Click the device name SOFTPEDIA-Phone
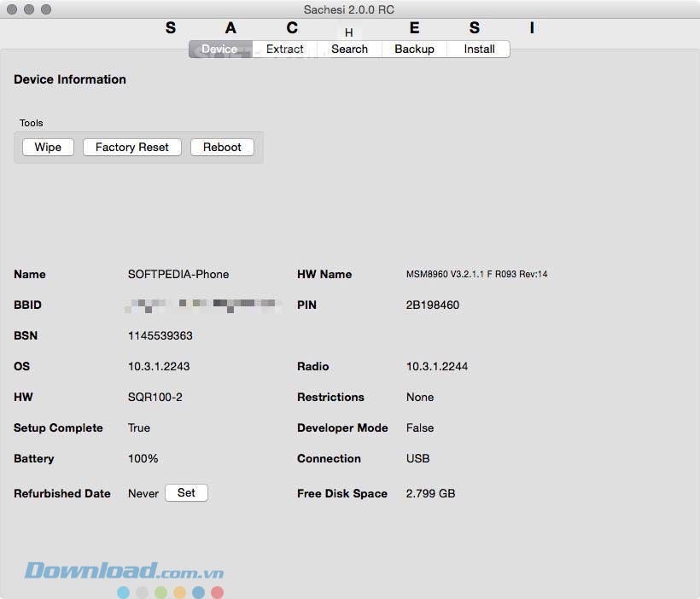This screenshot has height=599, width=700. tap(178, 275)
